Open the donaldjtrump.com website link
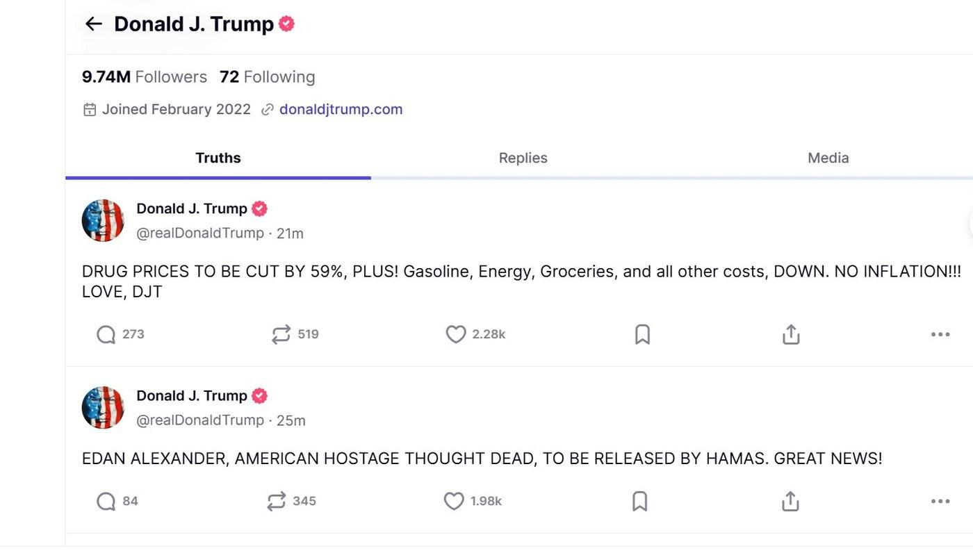 click(341, 109)
